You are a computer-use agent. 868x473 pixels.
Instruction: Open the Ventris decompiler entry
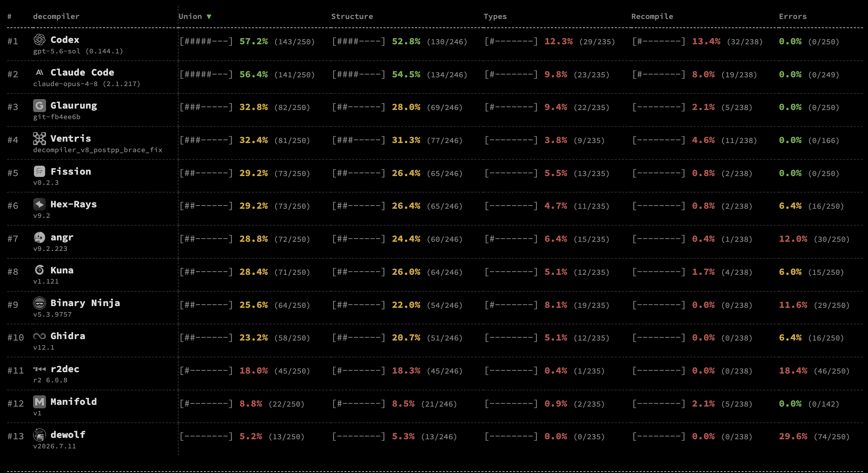pyautogui.click(x=71, y=138)
